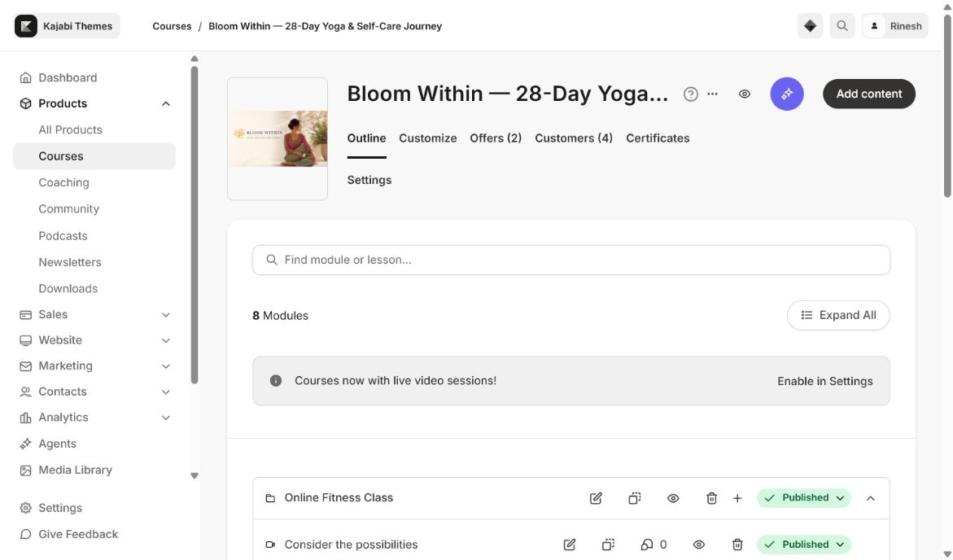Launch the purple AI sparkle assistant button
The image size is (953, 560).
point(786,94)
